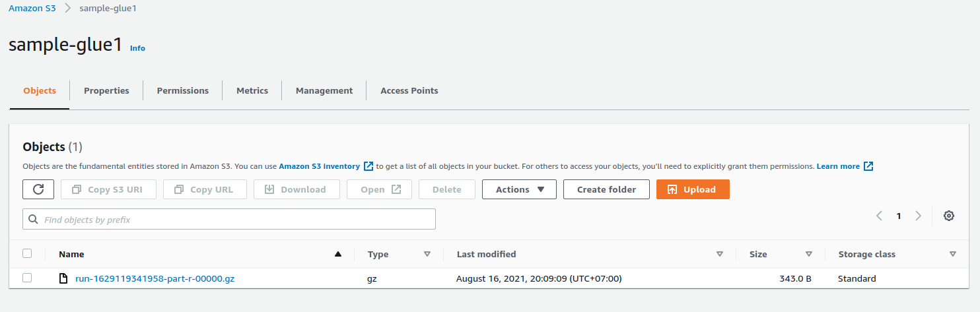980x312 pixels.
Task: Click the table preferences gear icon
Action: click(x=949, y=216)
